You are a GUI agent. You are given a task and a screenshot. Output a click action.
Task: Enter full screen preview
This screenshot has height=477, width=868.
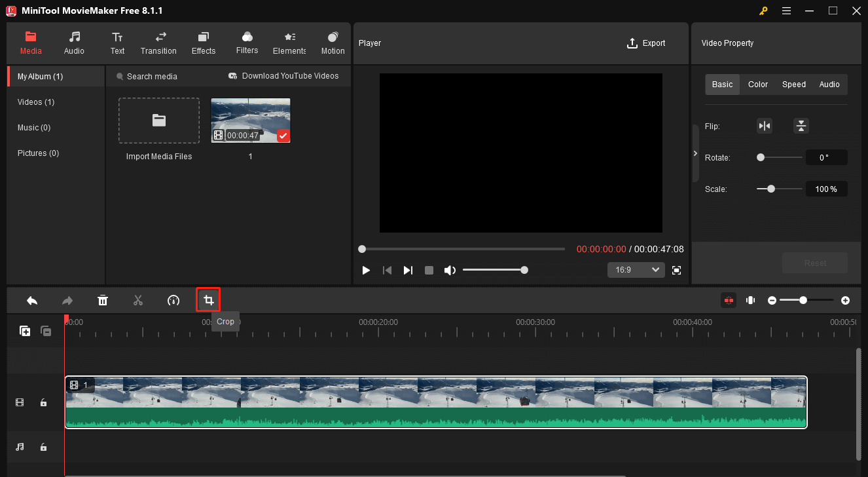pos(677,270)
